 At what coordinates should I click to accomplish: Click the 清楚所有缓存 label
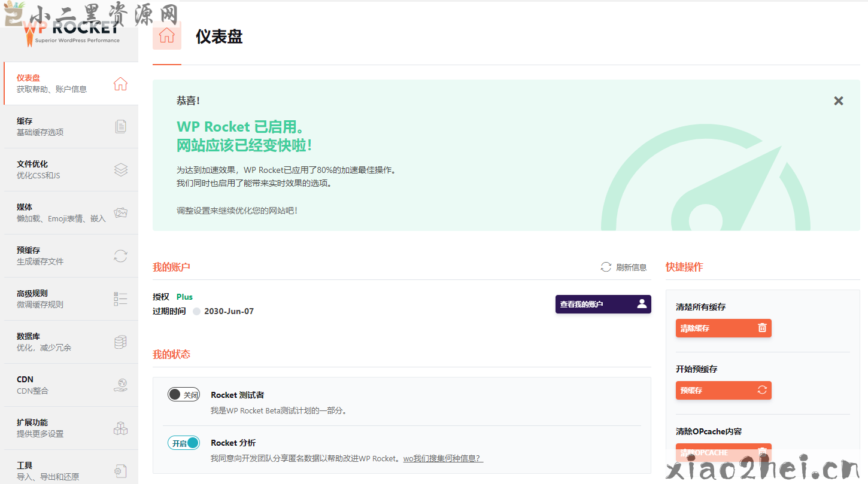[x=700, y=307]
